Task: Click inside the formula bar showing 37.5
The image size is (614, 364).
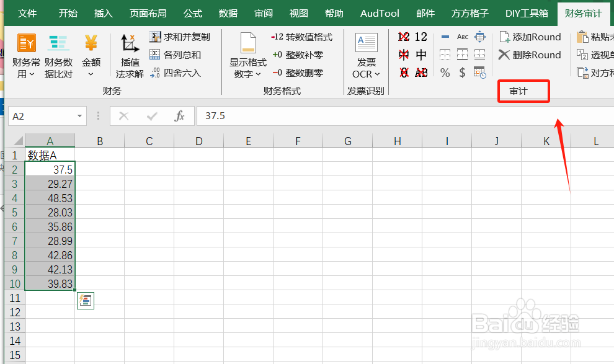Action: coord(405,116)
